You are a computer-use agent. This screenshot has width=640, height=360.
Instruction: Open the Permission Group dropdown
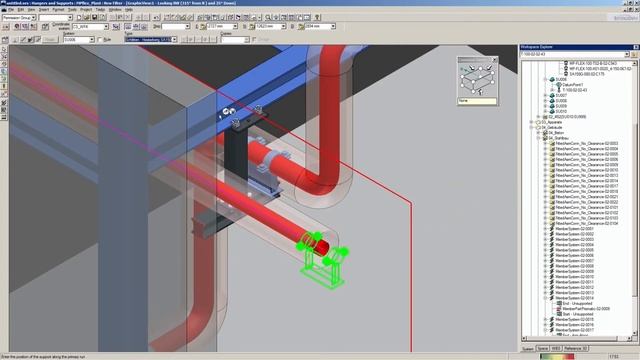point(33,18)
